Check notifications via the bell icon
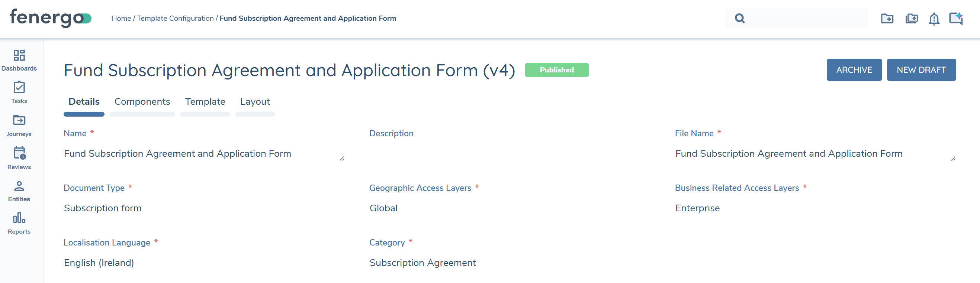Viewport: 980px width, 283px height. 934,18
